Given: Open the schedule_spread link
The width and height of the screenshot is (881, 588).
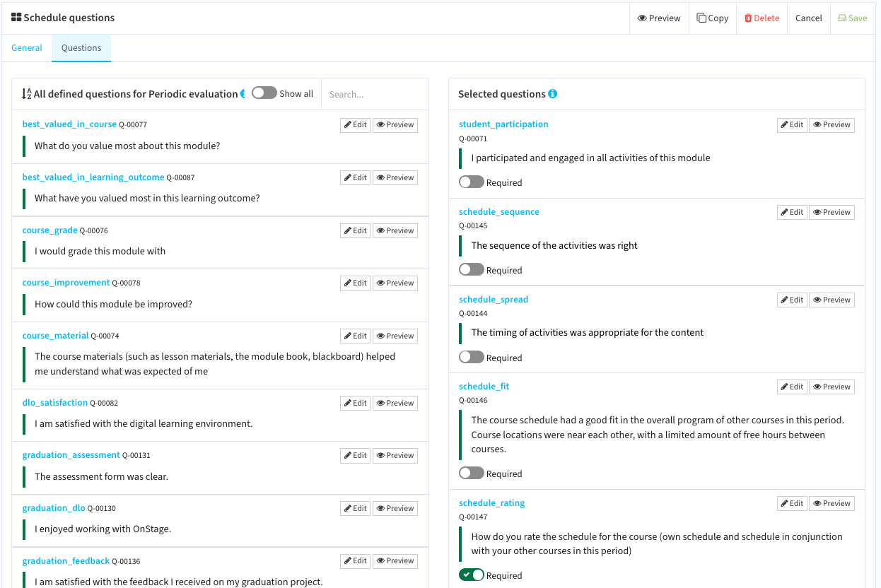Looking at the screenshot, I should pos(494,300).
